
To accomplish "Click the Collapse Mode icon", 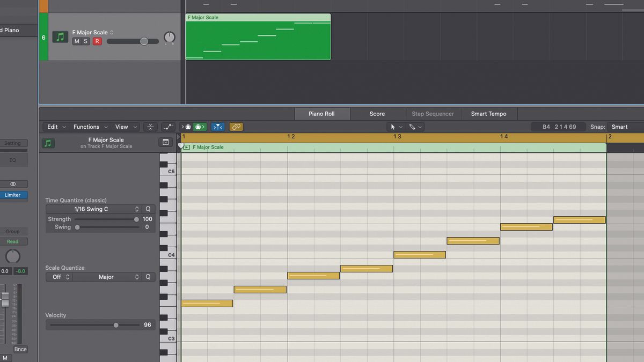I will (x=150, y=127).
